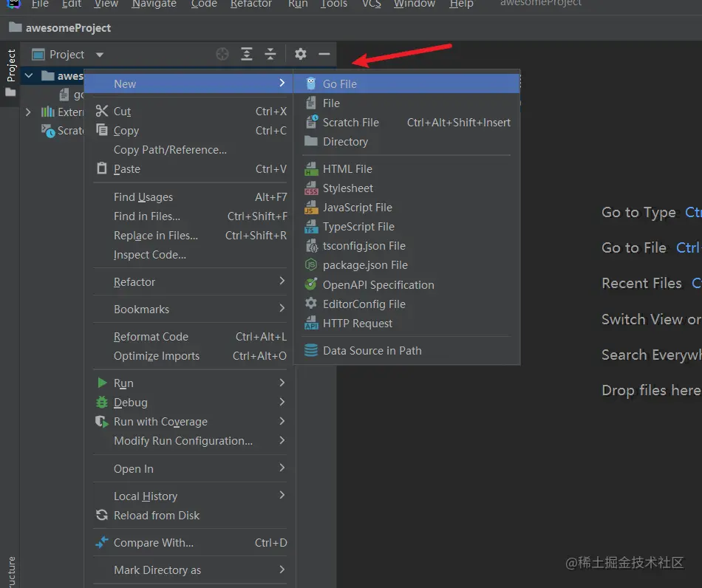Screen dimensions: 702x588
Task: Click the Paste clipboard icon
Action: click(x=102, y=168)
